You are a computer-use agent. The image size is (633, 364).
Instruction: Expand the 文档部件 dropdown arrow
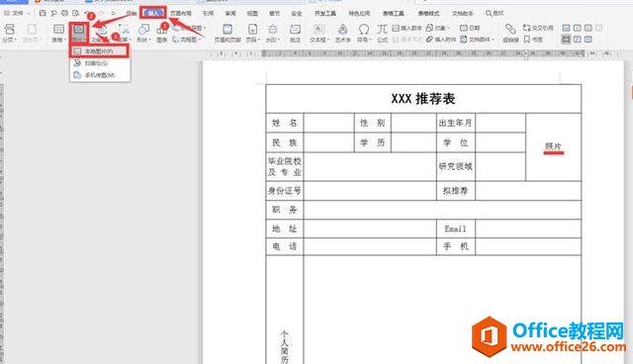tap(493, 40)
